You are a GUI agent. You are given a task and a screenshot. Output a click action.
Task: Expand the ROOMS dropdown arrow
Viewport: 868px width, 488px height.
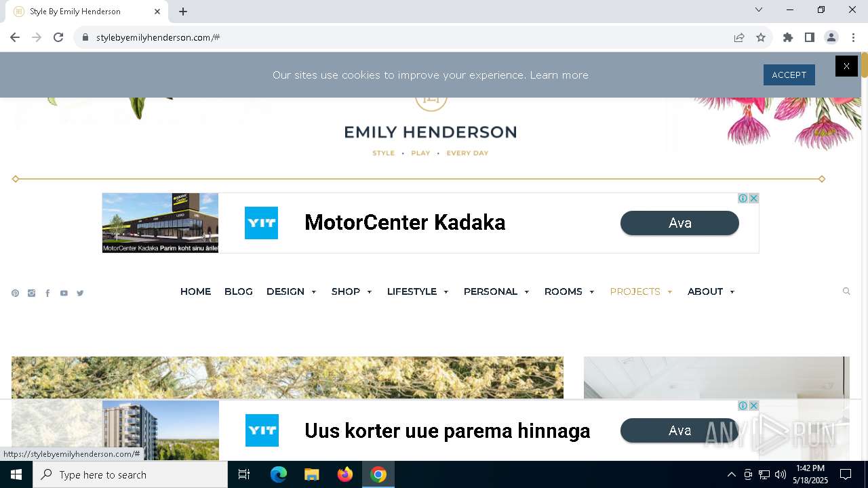point(591,292)
